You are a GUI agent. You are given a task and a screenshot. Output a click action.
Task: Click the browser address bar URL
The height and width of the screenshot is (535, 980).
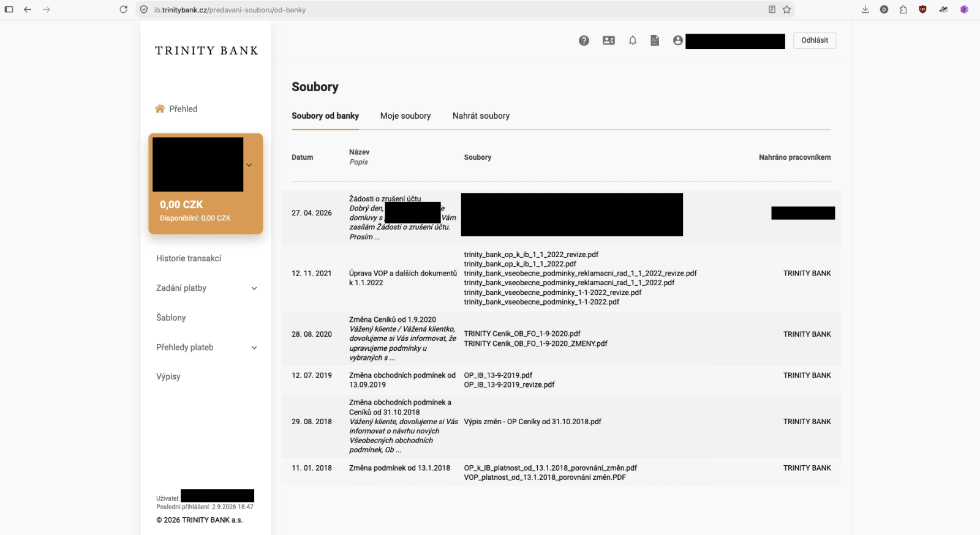tap(230, 10)
